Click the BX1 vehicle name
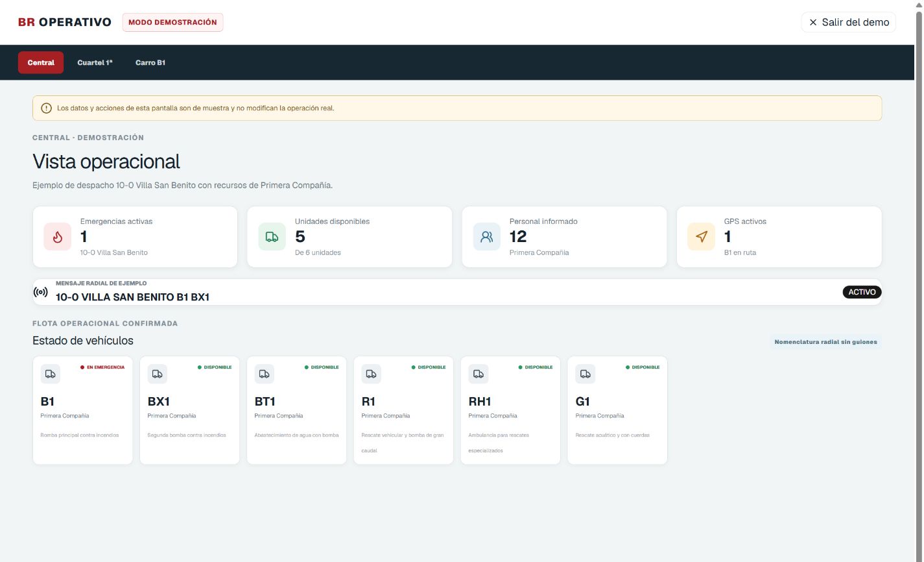 [x=159, y=402]
